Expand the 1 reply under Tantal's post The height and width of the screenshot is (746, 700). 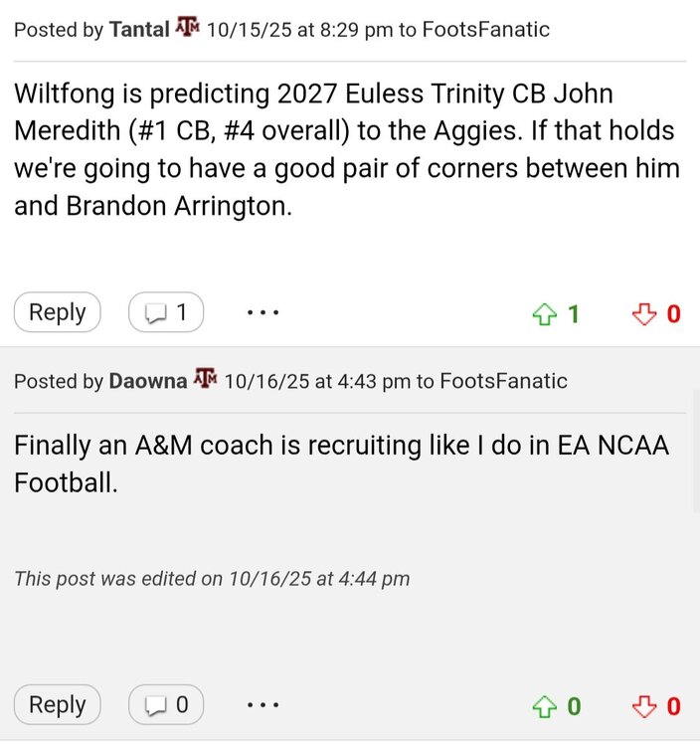click(x=166, y=312)
